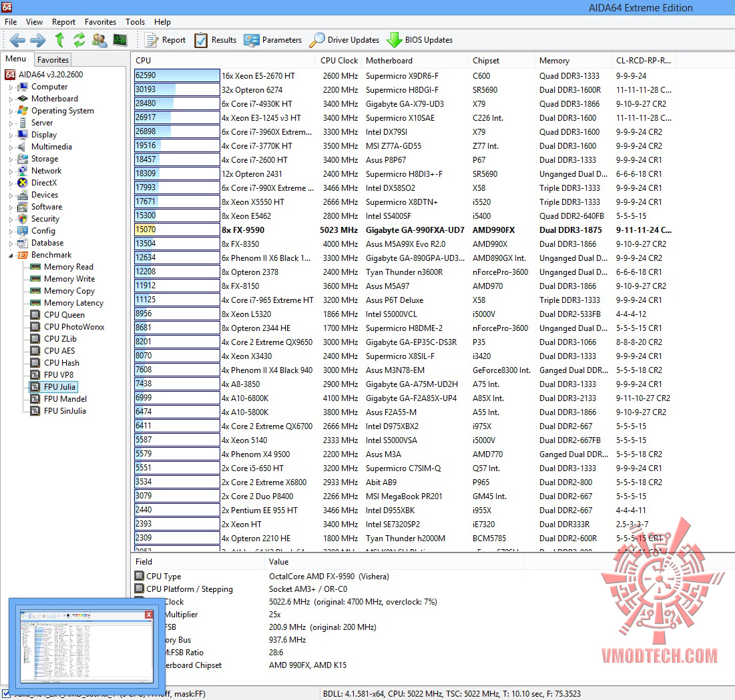Image resolution: width=735 pixels, height=700 pixels.
Task: Sort by the Memory column header
Action: point(573,61)
